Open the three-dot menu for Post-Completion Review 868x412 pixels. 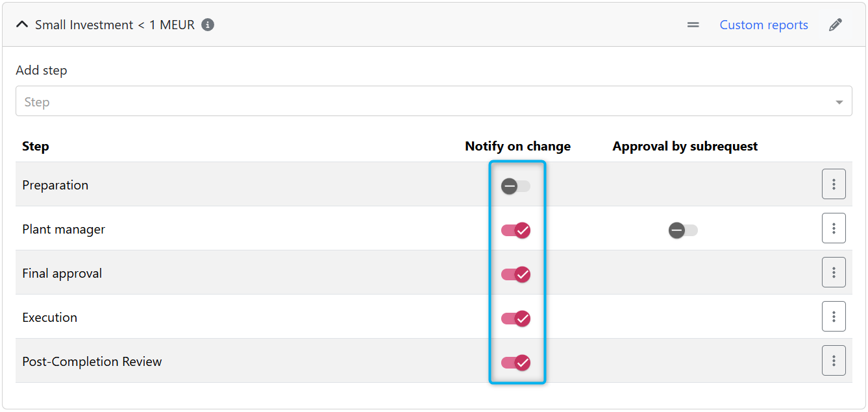click(x=834, y=361)
